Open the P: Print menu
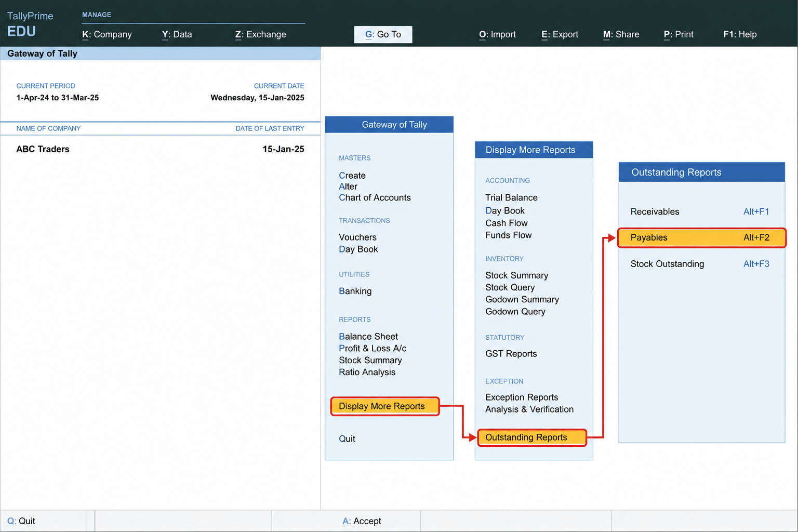The image size is (798, 532). [x=679, y=34]
